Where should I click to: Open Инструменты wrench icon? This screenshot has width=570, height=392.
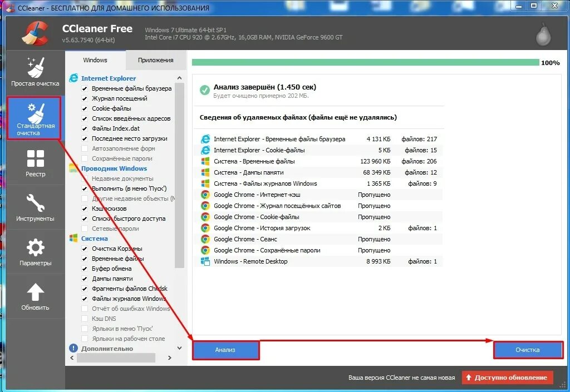point(35,203)
